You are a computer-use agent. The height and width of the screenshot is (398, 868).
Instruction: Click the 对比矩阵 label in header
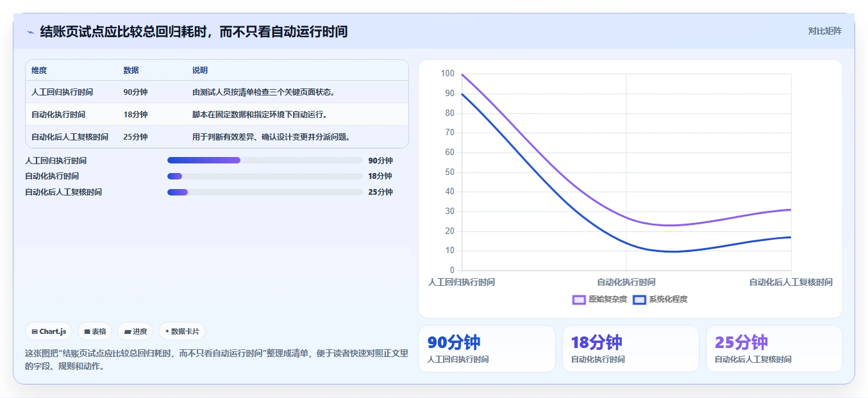pyautogui.click(x=824, y=31)
